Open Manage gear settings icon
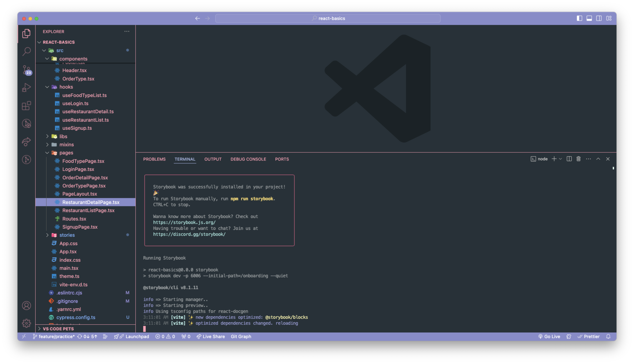The width and height of the screenshot is (634, 364). [26, 323]
